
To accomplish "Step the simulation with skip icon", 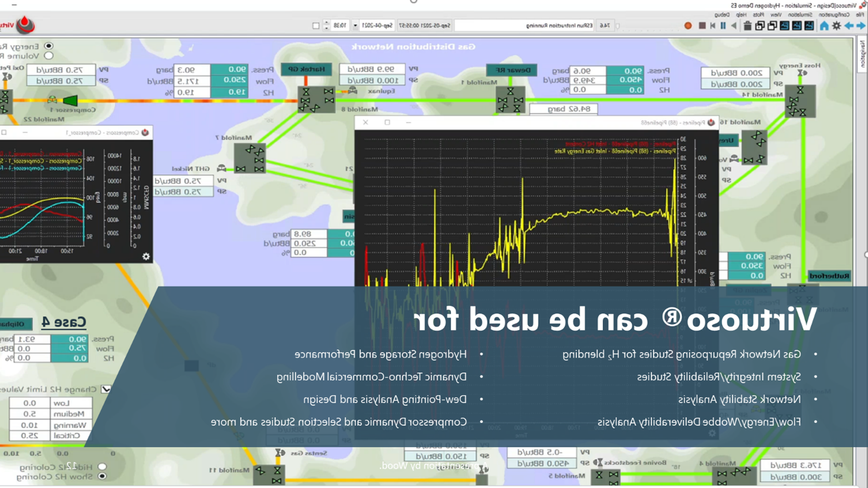I will pos(713,26).
